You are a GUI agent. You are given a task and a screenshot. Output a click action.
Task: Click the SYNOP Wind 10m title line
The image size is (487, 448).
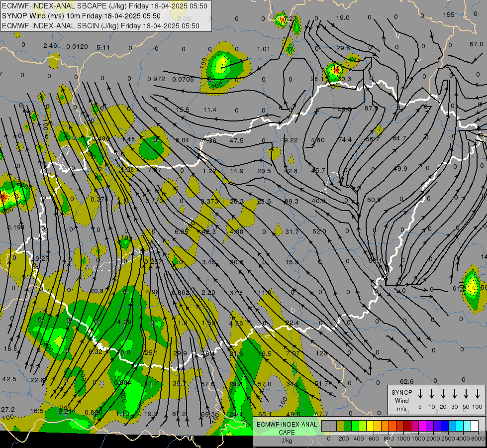[x=82, y=16]
